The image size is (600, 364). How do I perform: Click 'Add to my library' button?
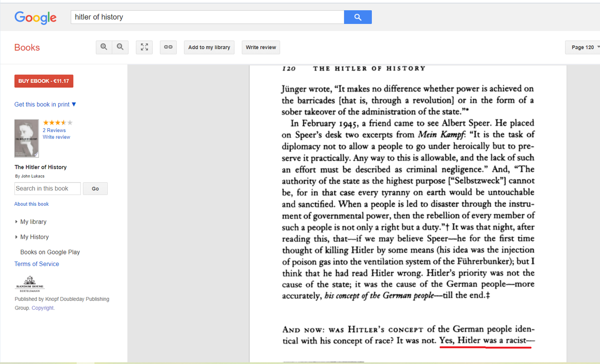click(x=209, y=47)
